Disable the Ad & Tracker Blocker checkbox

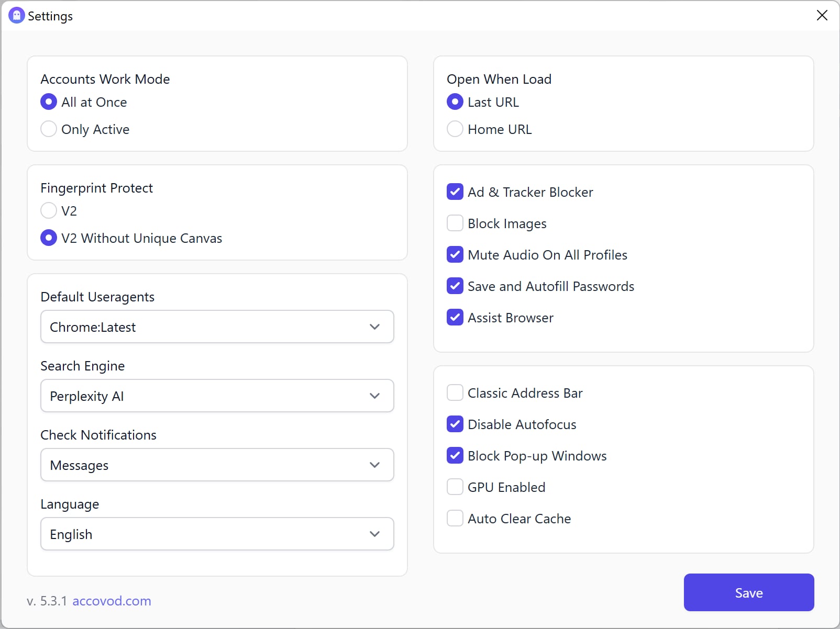coord(455,192)
